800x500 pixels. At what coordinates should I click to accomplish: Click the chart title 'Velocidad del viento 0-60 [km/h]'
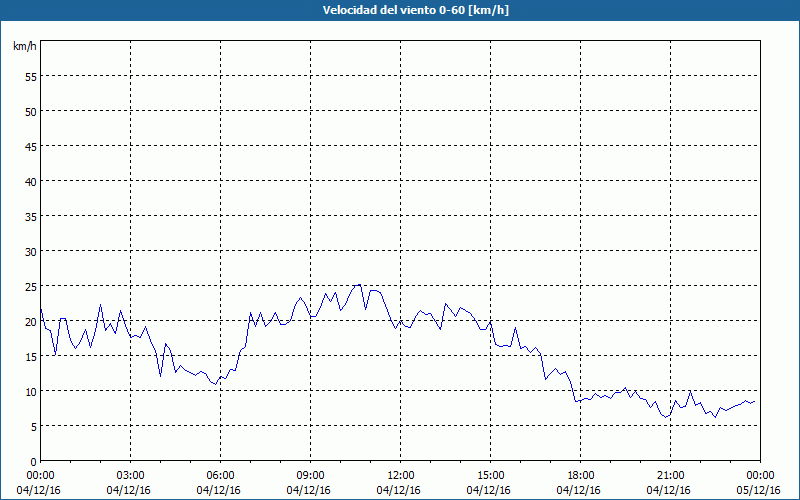click(x=415, y=10)
